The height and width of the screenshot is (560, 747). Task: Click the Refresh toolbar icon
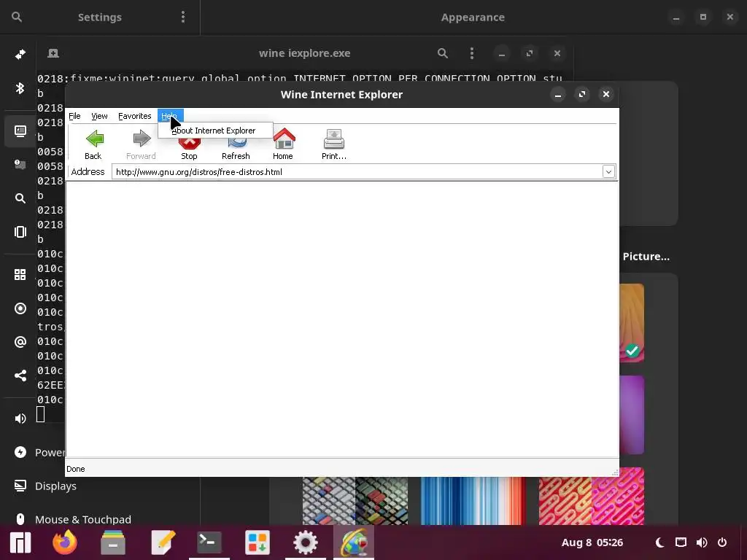click(x=236, y=143)
